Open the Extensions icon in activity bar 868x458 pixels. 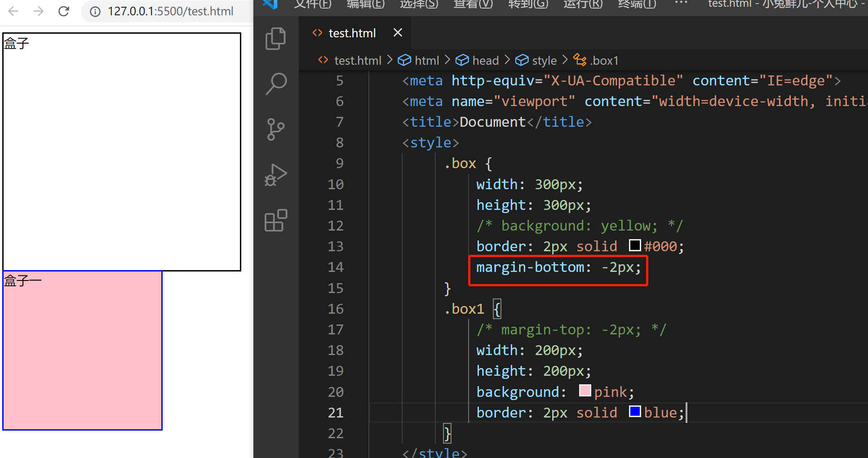pos(275,220)
